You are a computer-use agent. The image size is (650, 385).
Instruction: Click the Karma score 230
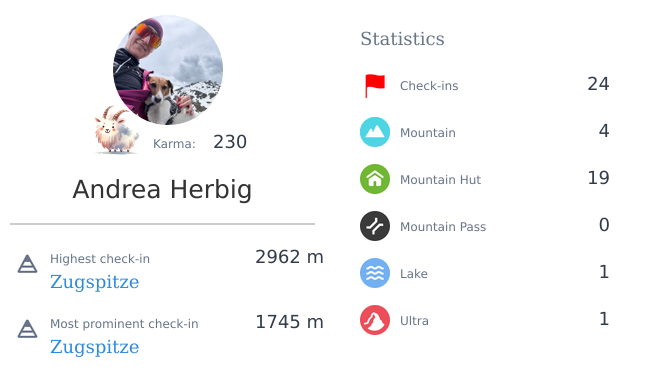(x=230, y=142)
